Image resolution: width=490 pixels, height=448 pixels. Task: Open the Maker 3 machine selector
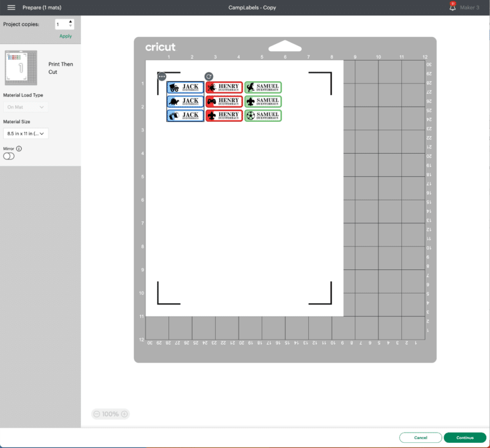[x=469, y=7]
